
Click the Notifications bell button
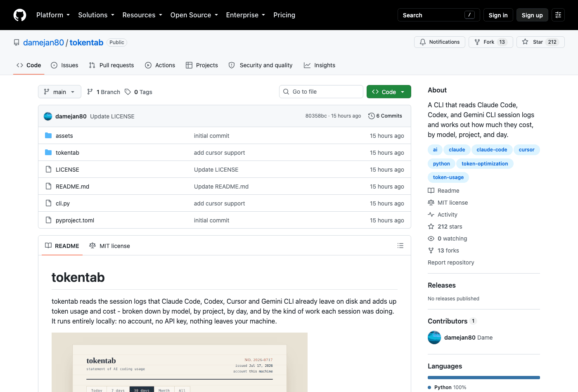[x=440, y=42]
